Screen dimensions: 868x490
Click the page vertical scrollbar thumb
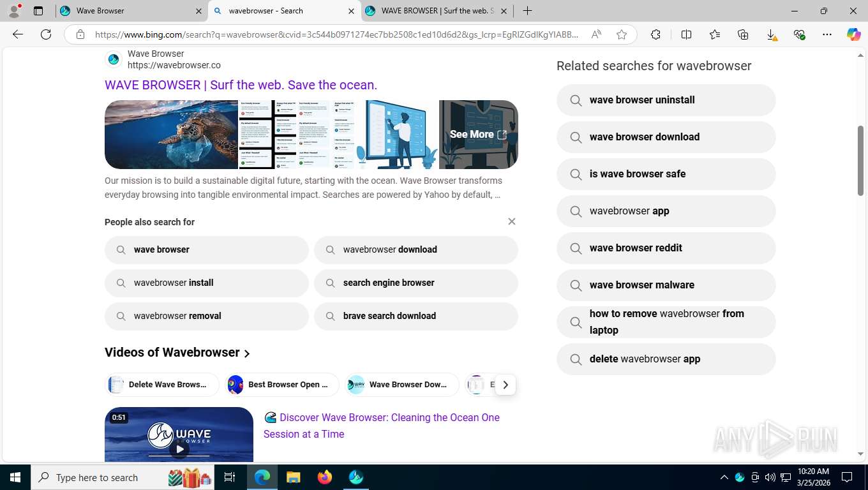tap(860, 160)
